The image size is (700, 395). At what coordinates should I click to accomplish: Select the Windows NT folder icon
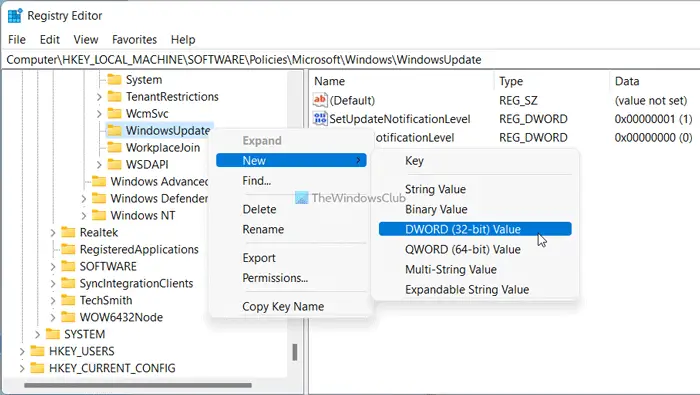point(99,216)
